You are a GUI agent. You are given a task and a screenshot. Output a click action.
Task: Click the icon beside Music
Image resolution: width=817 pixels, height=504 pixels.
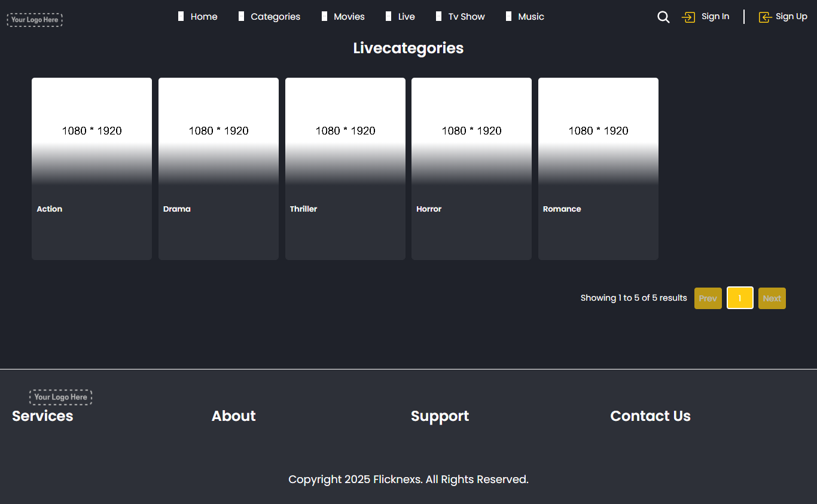coord(508,17)
